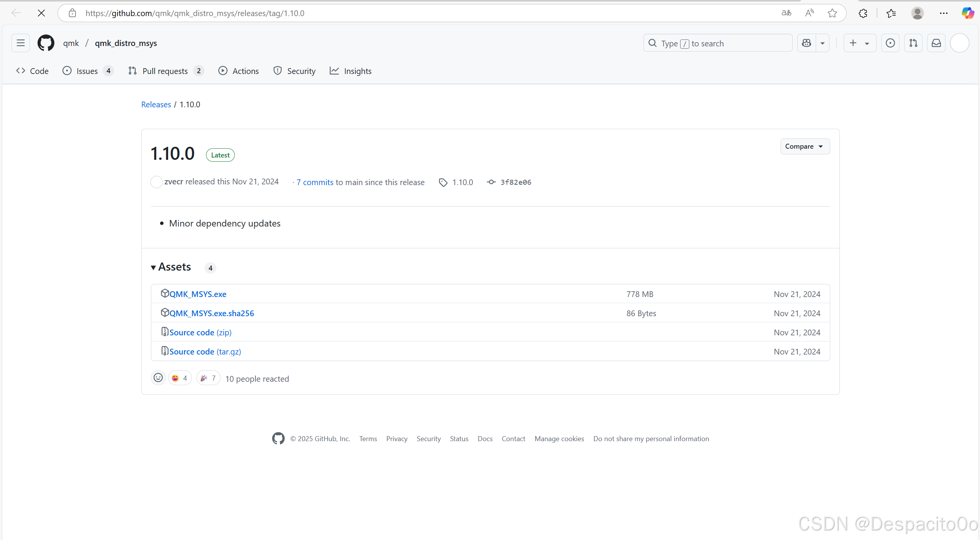Download the QMK_MSYS.exe asset
Image resolution: width=980 pixels, height=540 pixels.
[198, 294]
